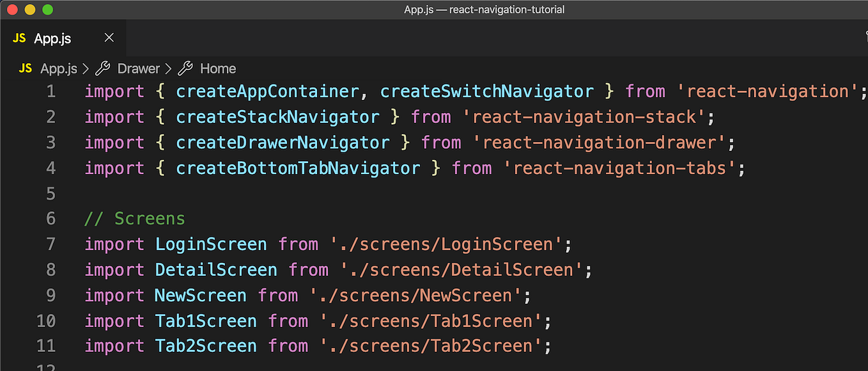Image resolution: width=868 pixels, height=371 pixels.
Task: Click the wrench icon beside Drawer in breadcrumb
Action: (102, 68)
